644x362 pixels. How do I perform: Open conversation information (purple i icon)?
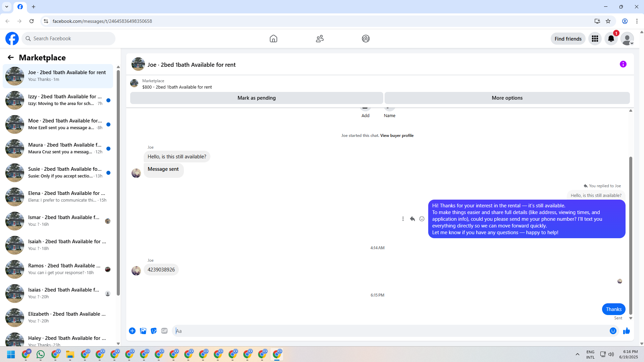(x=623, y=64)
